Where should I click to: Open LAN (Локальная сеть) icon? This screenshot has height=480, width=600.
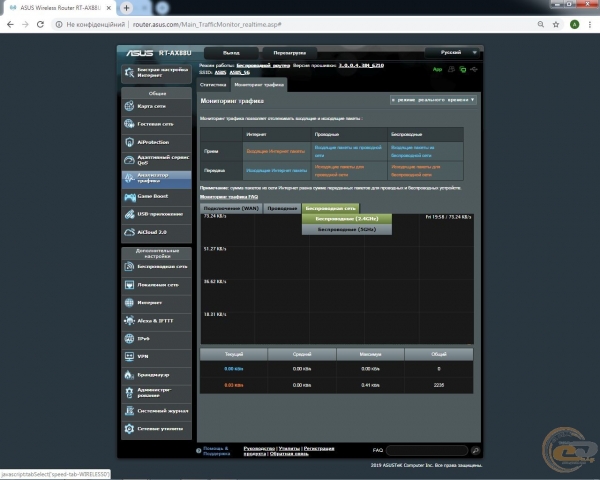coord(129,285)
